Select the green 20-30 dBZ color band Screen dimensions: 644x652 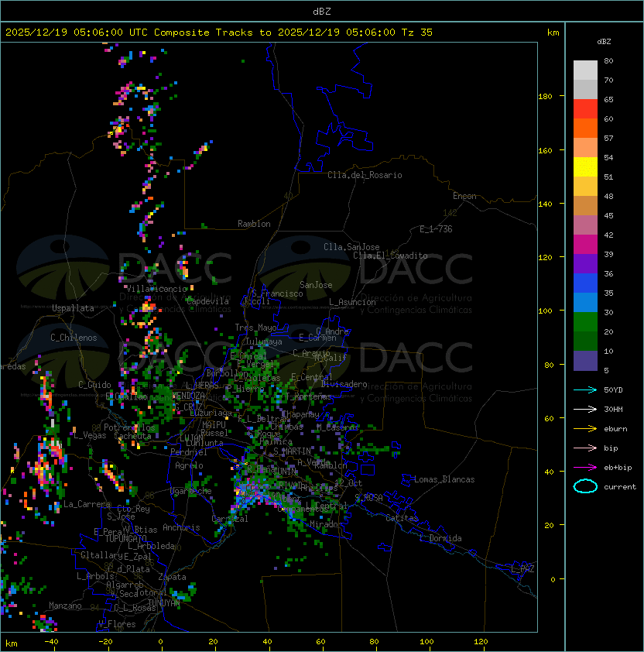pos(585,322)
